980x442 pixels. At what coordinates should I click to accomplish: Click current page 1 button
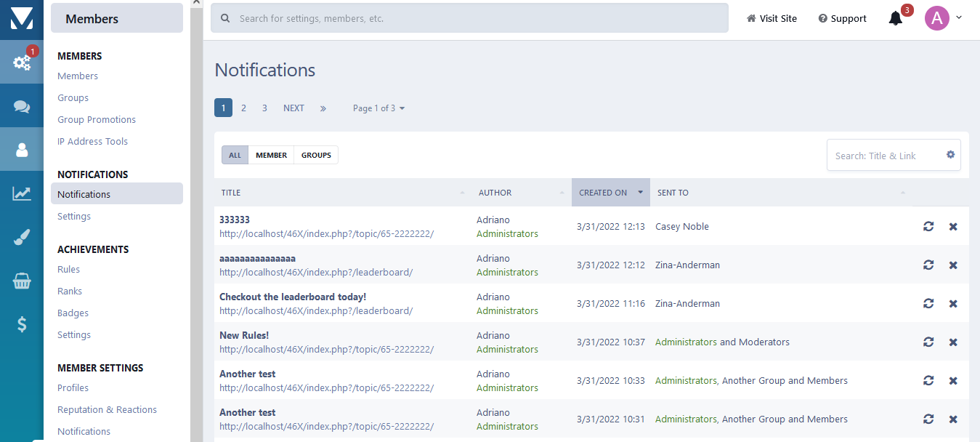pos(223,108)
